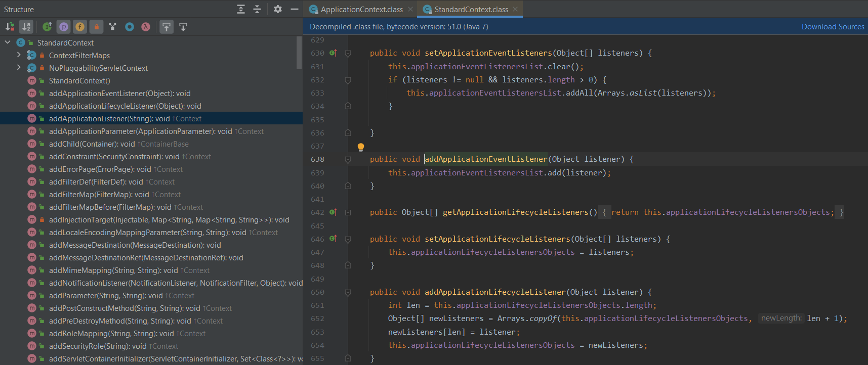Select addMimeMapping(String, String) in Structure
This screenshot has width=868, height=365.
coord(151,270)
